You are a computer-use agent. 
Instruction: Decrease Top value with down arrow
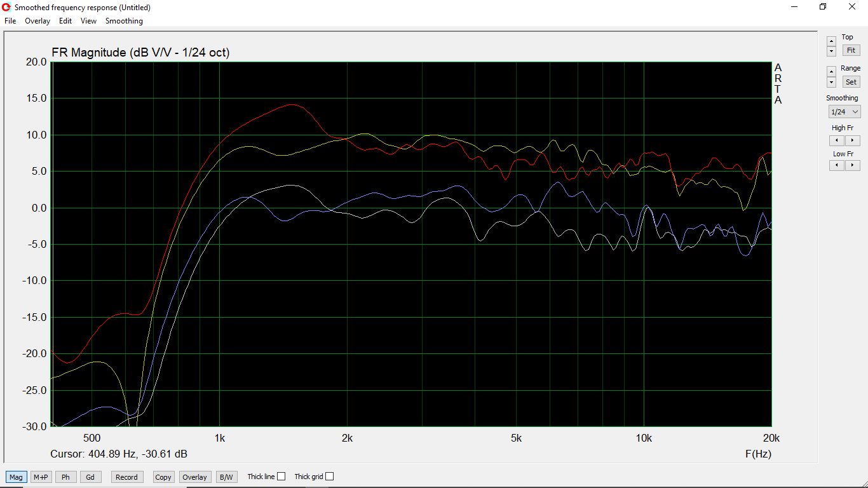coord(831,51)
